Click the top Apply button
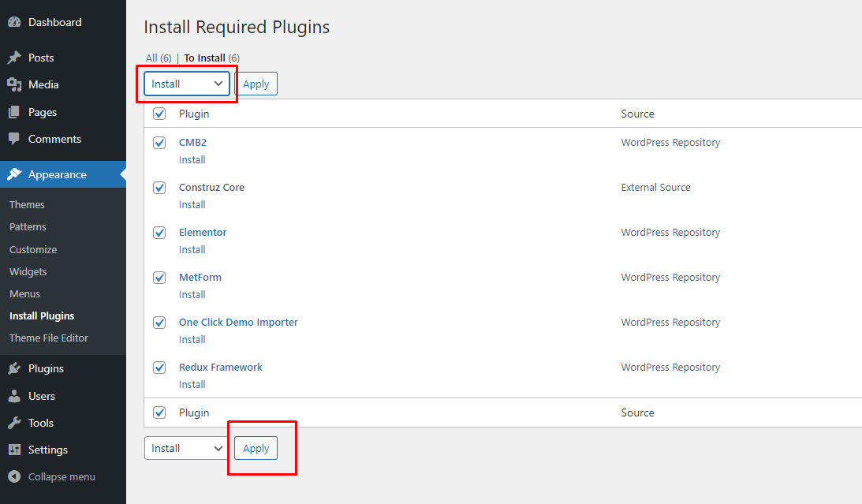 click(x=256, y=84)
